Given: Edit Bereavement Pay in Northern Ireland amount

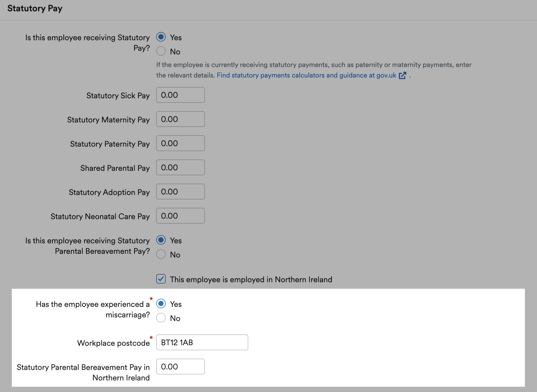Looking at the screenshot, I should pyautogui.click(x=180, y=367).
